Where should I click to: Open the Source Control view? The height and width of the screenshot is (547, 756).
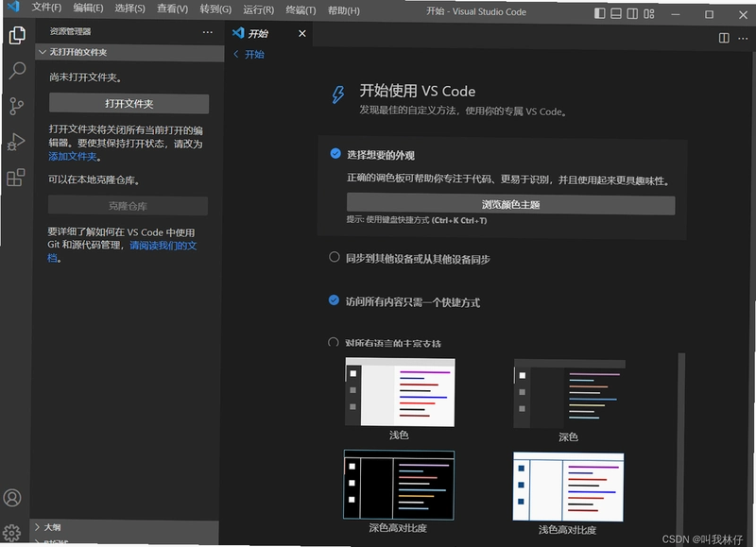tap(16, 106)
